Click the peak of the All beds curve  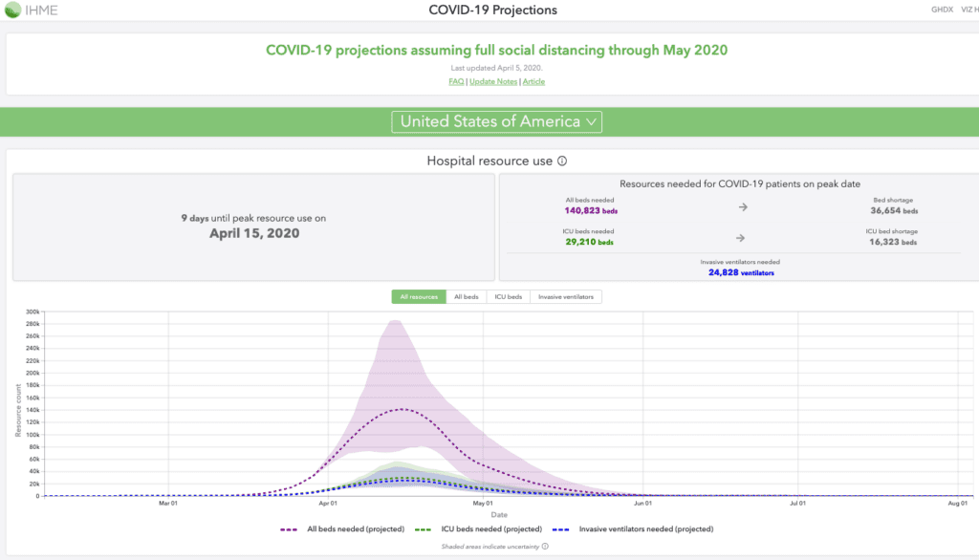pos(402,409)
